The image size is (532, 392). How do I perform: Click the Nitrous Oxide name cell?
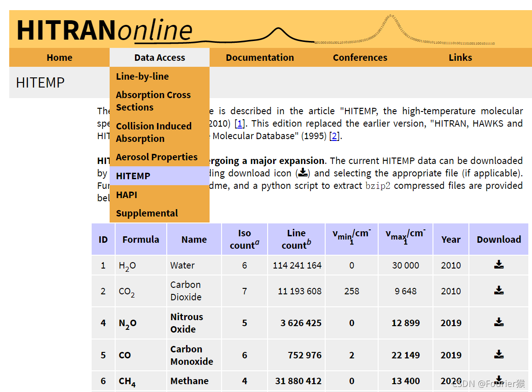click(194, 323)
